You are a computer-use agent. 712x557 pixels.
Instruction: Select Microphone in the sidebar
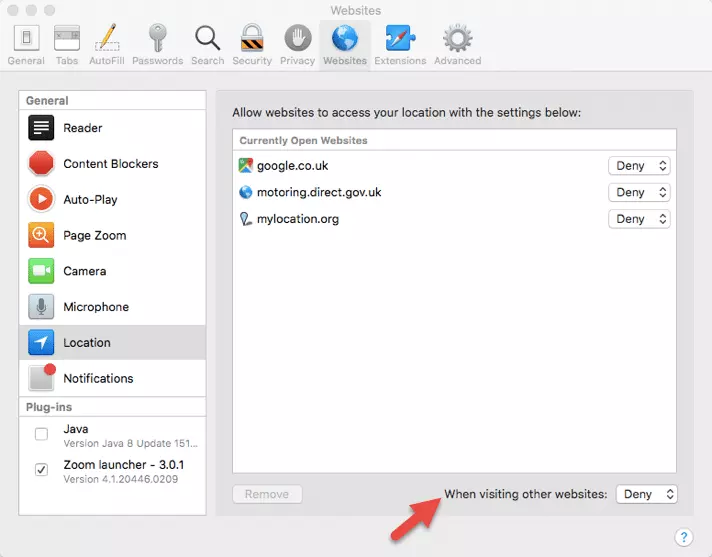pyautogui.click(x=95, y=307)
